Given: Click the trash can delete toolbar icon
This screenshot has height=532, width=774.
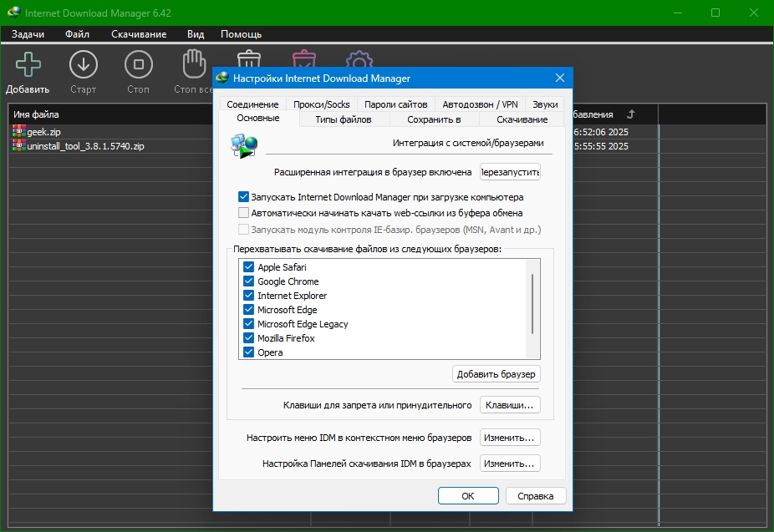Looking at the screenshot, I should 249,58.
